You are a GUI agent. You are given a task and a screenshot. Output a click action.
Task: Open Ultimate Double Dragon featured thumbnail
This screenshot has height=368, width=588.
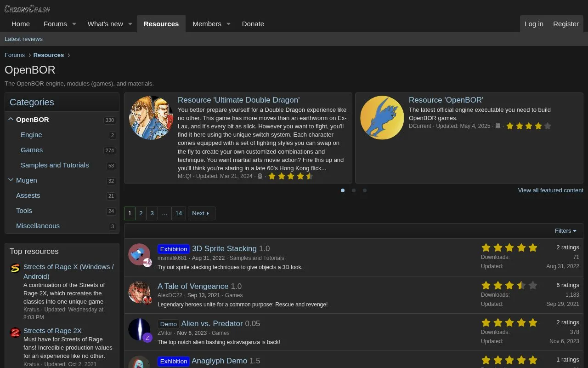click(x=151, y=117)
